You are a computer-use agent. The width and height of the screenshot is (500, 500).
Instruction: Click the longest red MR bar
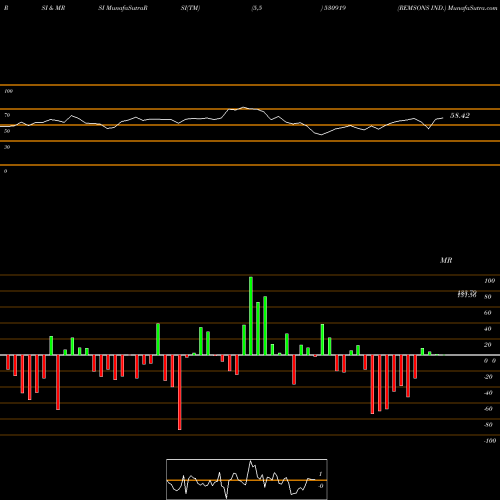point(180,392)
